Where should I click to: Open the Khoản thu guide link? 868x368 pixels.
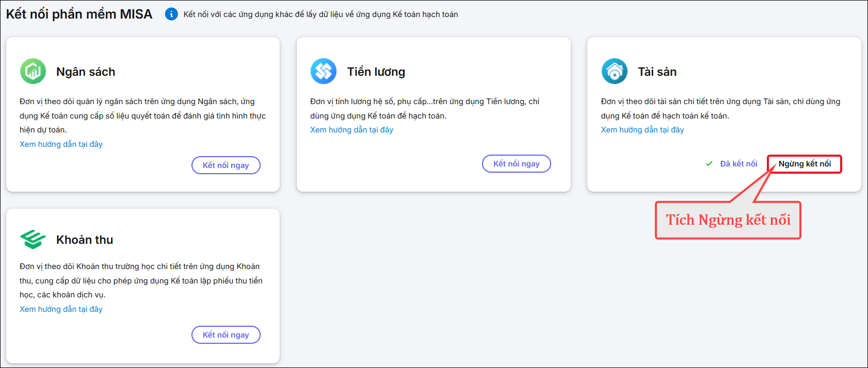(61, 309)
